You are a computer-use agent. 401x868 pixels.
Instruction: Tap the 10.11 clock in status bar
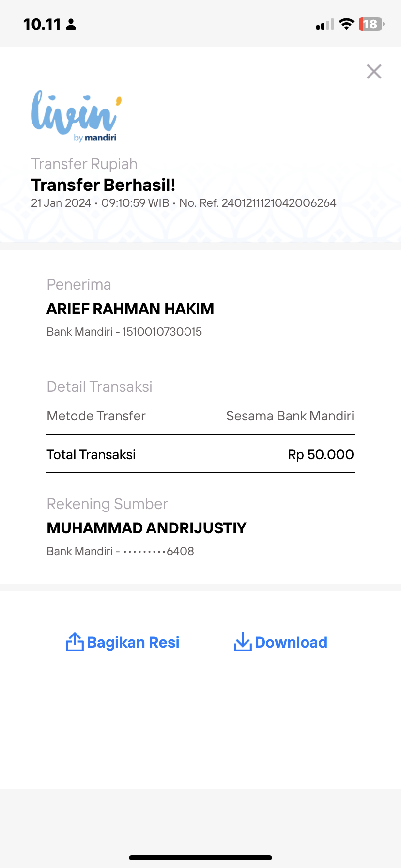[x=42, y=24]
